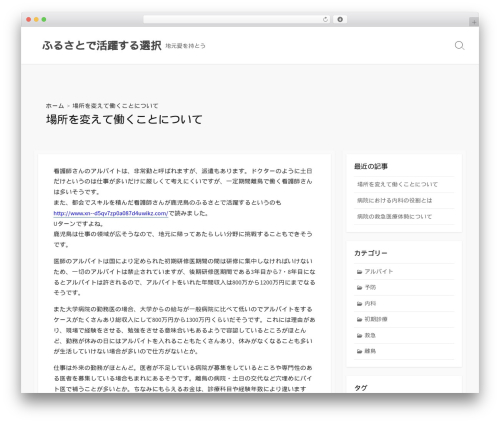Select the 内科 category
The image size is (500, 423).
click(x=370, y=303)
